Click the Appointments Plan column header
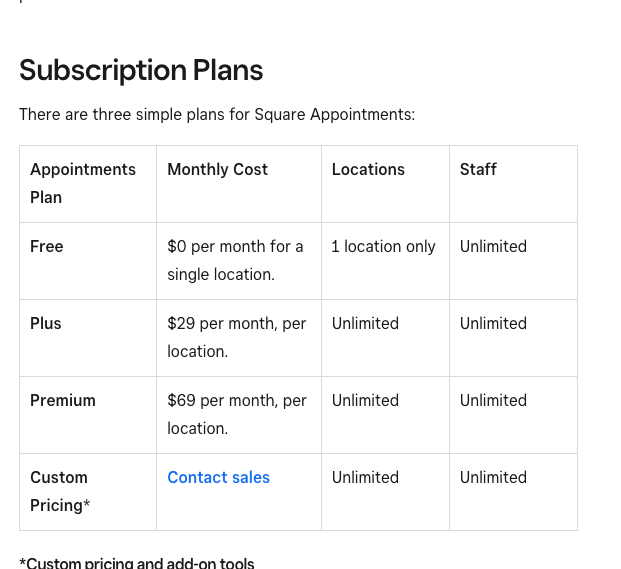 [82, 183]
